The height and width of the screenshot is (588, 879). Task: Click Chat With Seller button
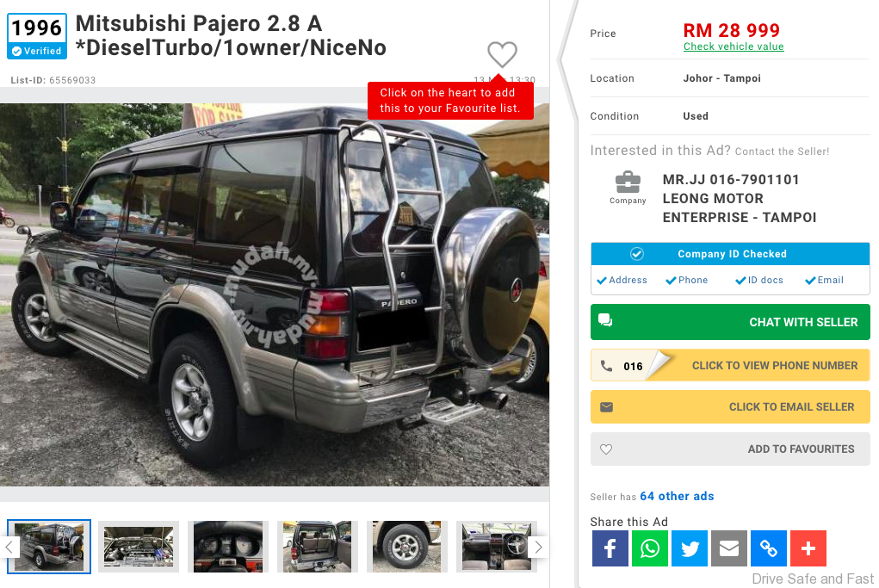(730, 322)
